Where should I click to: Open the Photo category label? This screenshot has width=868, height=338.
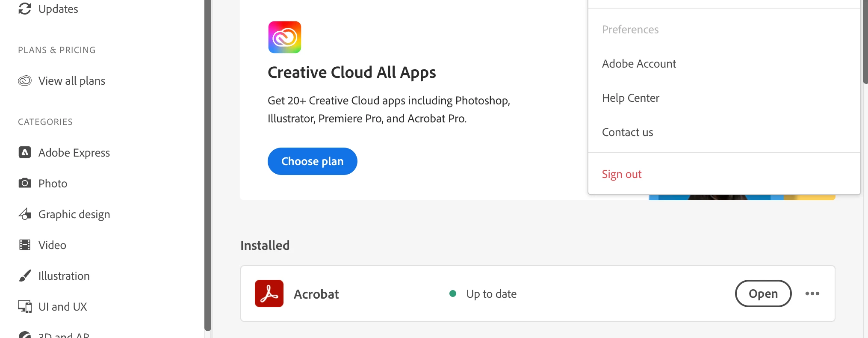click(53, 184)
